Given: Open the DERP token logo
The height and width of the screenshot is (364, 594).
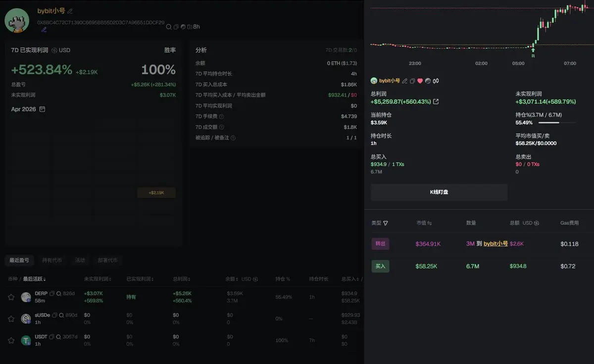Looking at the screenshot, I should click(x=26, y=297).
